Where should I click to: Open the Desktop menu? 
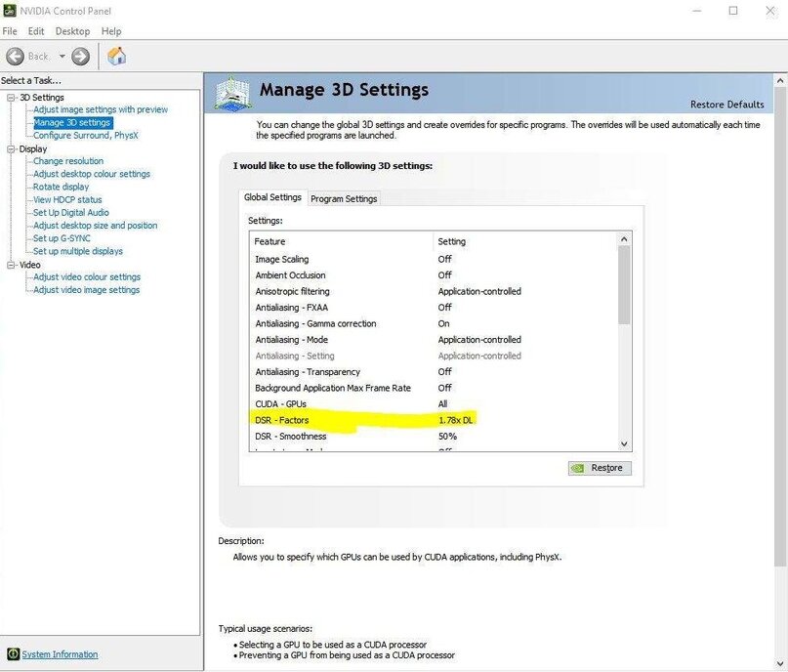pos(73,31)
